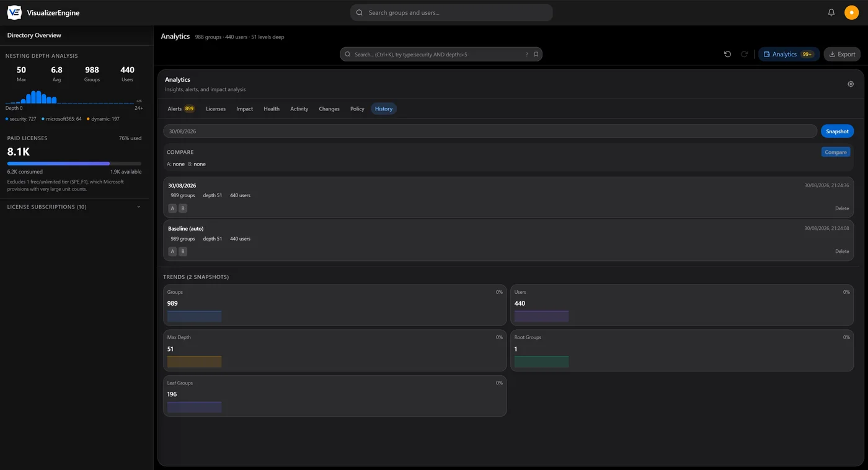Switch to the Licenses tab
This screenshot has height=470, width=868.
(x=216, y=109)
